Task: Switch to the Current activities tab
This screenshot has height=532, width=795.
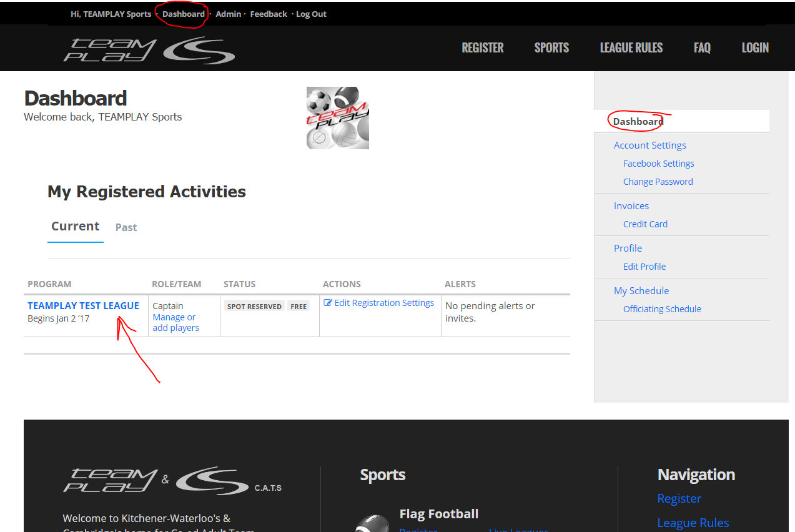Action: (x=76, y=227)
